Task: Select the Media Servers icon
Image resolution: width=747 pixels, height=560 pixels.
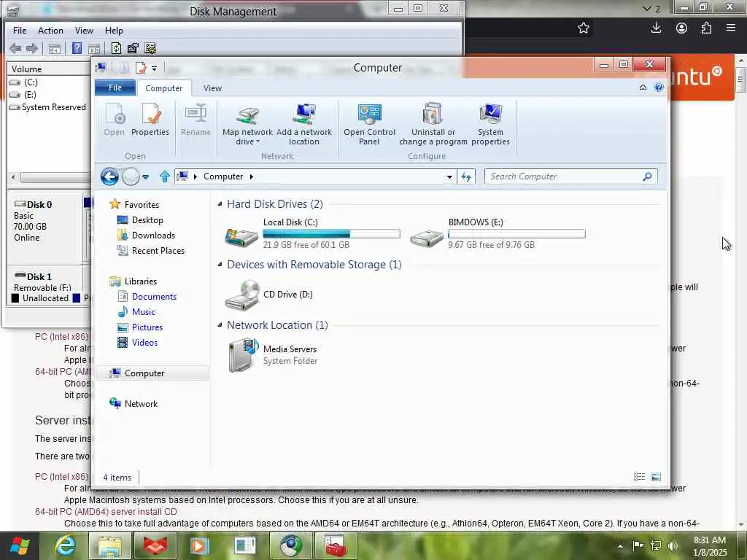Action: (x=244, y=355)
